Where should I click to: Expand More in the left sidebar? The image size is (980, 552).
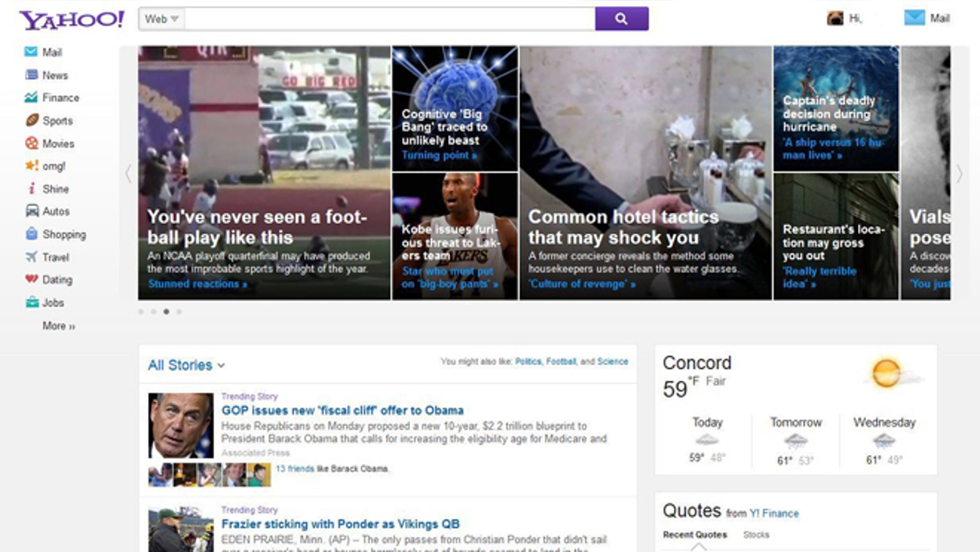pyautogui.click(x=59, y=326)
